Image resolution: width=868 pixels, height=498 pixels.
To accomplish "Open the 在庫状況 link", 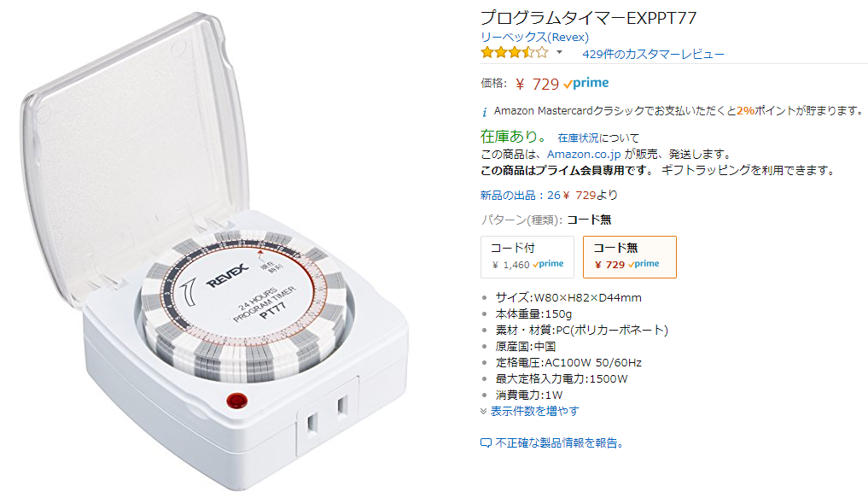I will [x=578, y=138].
